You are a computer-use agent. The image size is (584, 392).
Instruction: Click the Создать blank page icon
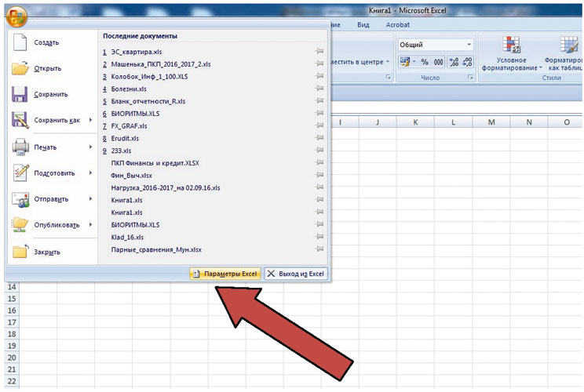(x=20, y=42)
